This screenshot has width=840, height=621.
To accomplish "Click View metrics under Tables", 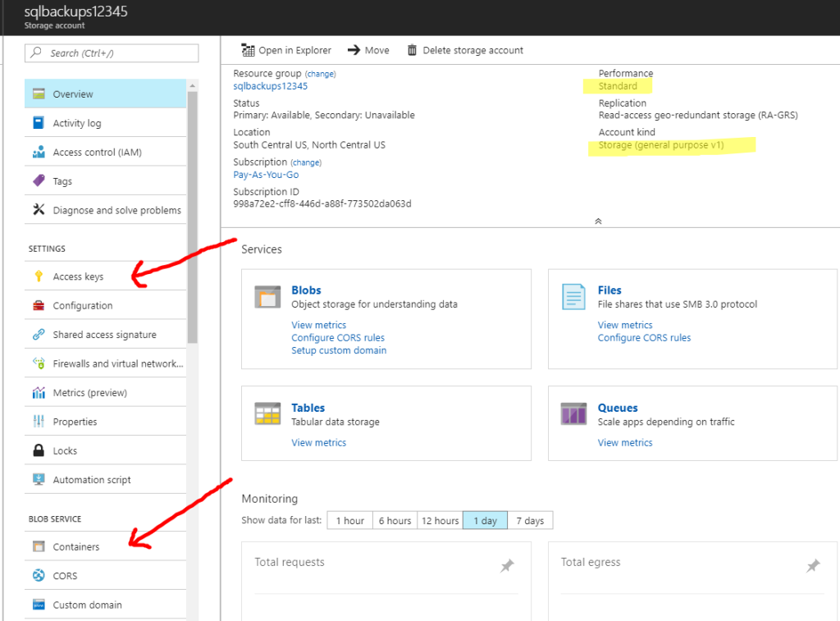I will coord(319,443).
